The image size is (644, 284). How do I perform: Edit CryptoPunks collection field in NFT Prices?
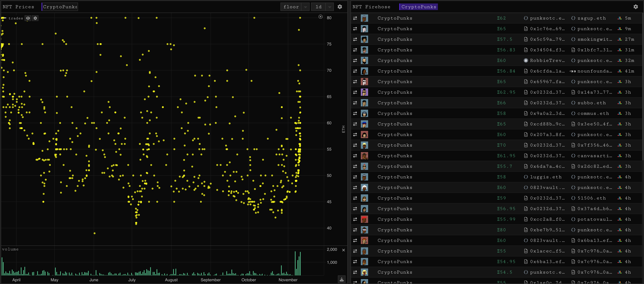pos(60,7)
